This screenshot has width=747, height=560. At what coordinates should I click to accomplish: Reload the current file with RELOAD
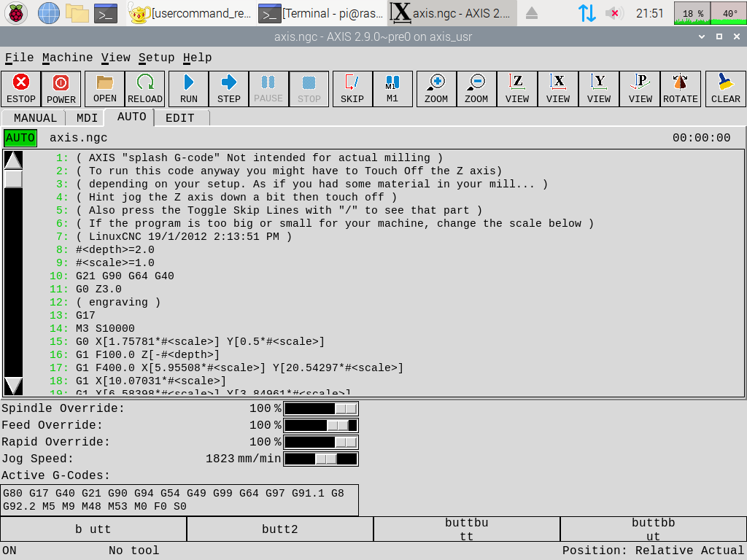pyautogui.click(x=145, y=89)
